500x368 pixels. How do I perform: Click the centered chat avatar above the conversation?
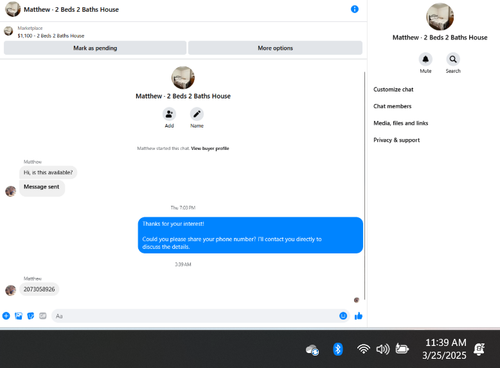183,78
